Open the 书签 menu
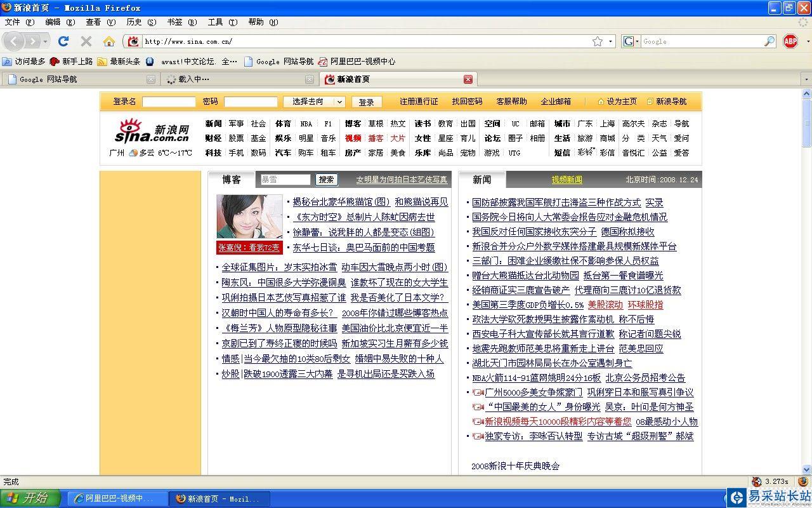Viewport: 812px width, 508px height. tap(182, 22)
